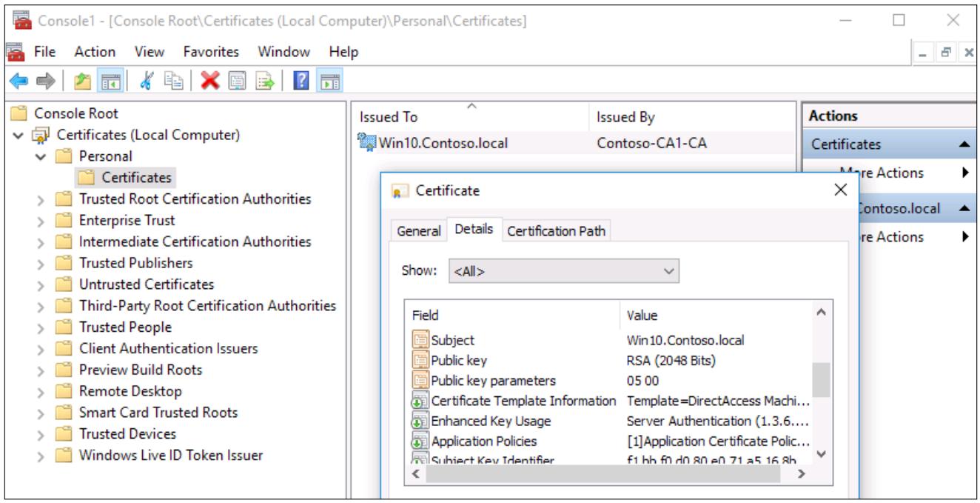
Task: Open the Favorites menu
Action: pos(211,52)
